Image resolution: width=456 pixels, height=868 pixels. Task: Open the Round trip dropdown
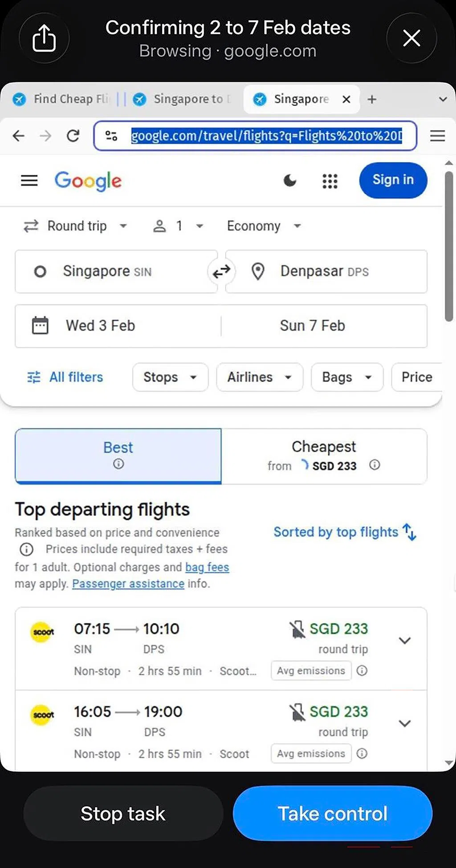tap(76, 226)
